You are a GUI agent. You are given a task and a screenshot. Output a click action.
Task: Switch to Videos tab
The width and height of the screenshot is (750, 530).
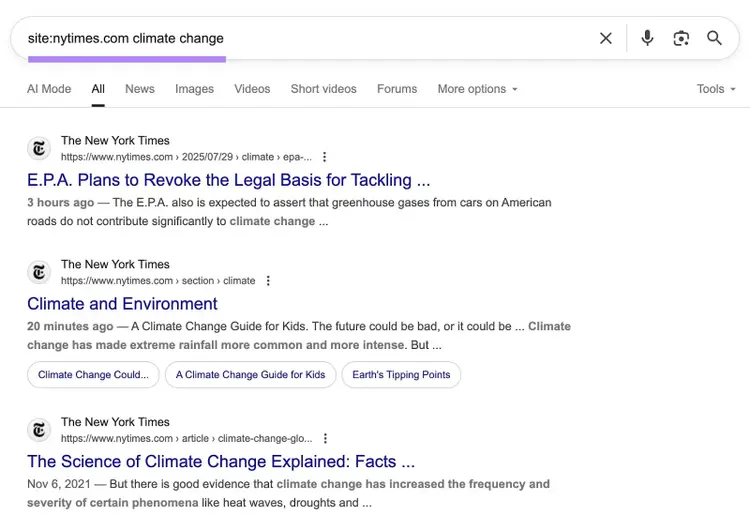pyautogui.click(x=252, y=89)
